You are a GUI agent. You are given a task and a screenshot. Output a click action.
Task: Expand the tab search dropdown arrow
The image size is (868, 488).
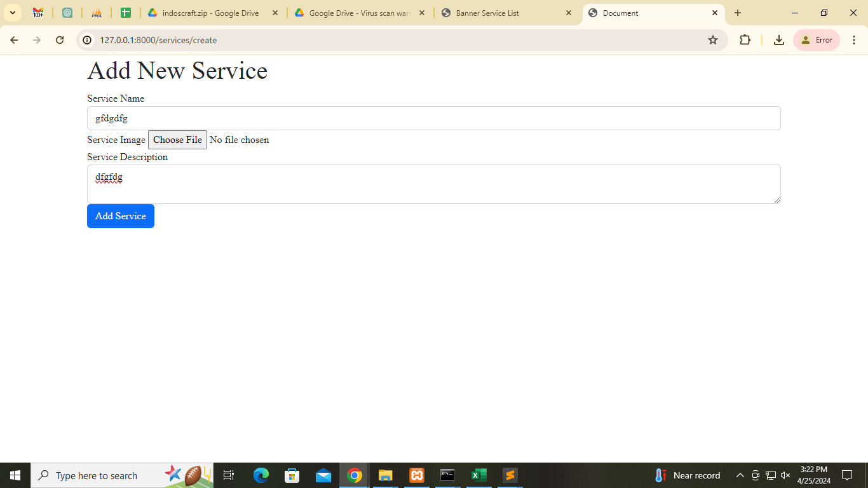13,13
